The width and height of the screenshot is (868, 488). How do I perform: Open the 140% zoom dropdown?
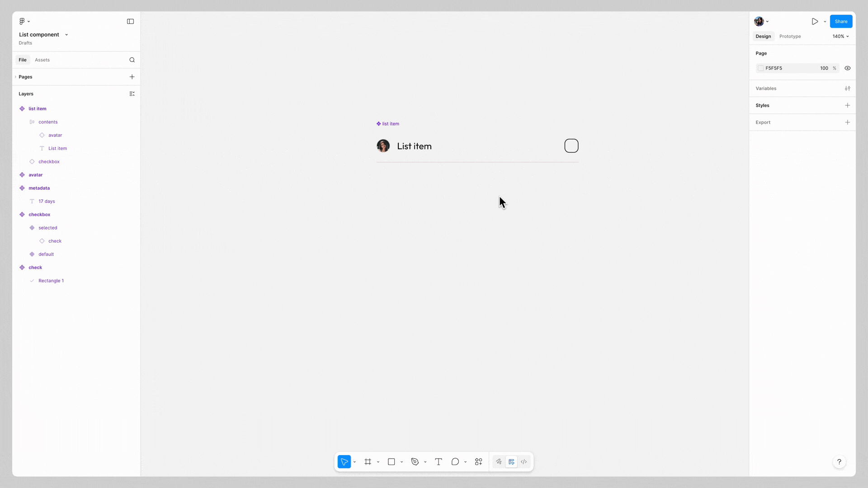click(x=840, y=37)
